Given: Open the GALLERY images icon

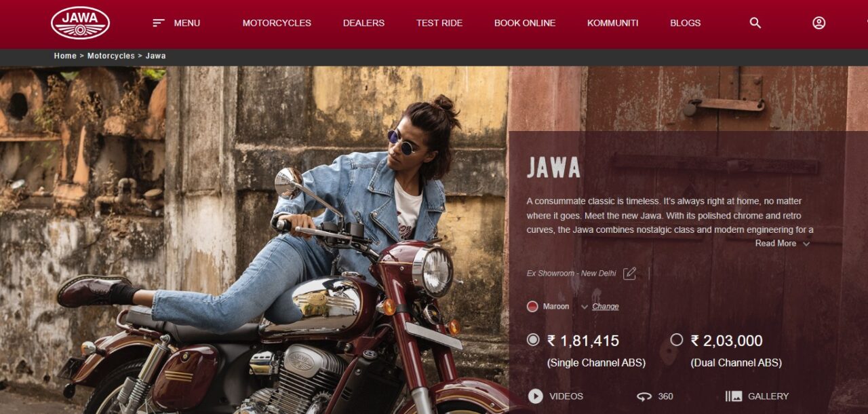Looking at the screenshot, I should tap(734, 396).
